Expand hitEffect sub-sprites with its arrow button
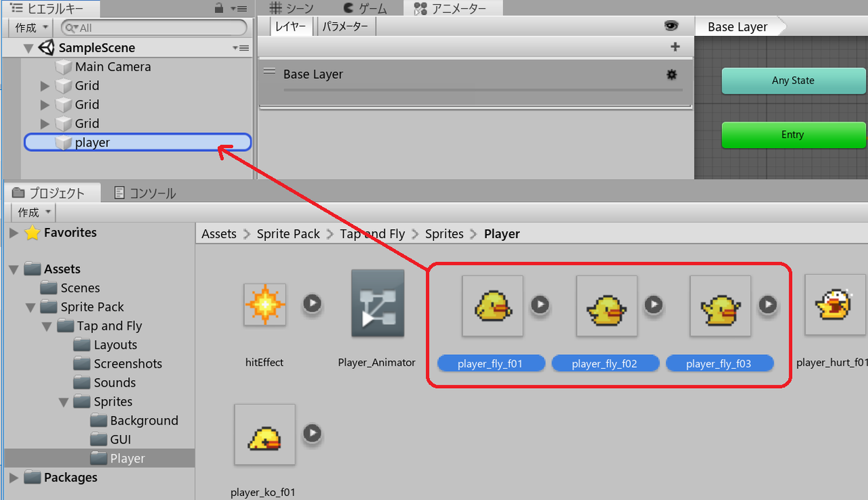This screenshot has width=868, height=500. pyautogui.click(x=312, y=303)
